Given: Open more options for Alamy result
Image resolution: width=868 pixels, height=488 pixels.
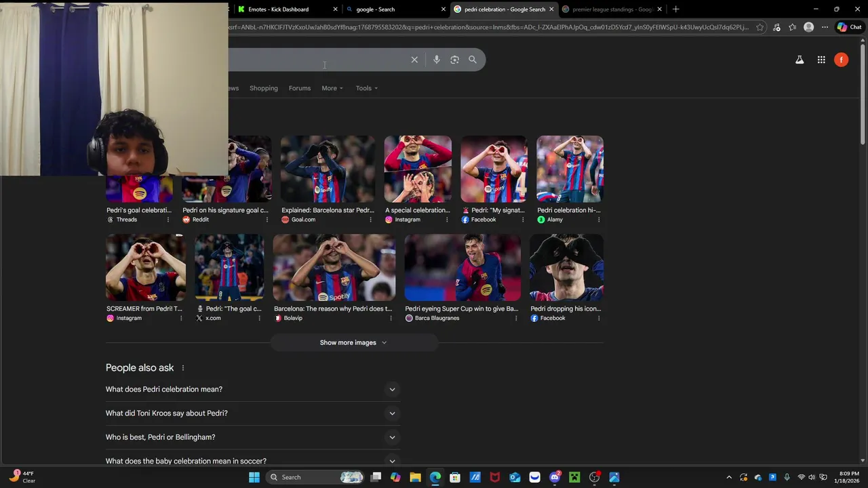Looking at the screenshot, I should tap(599, 220).
